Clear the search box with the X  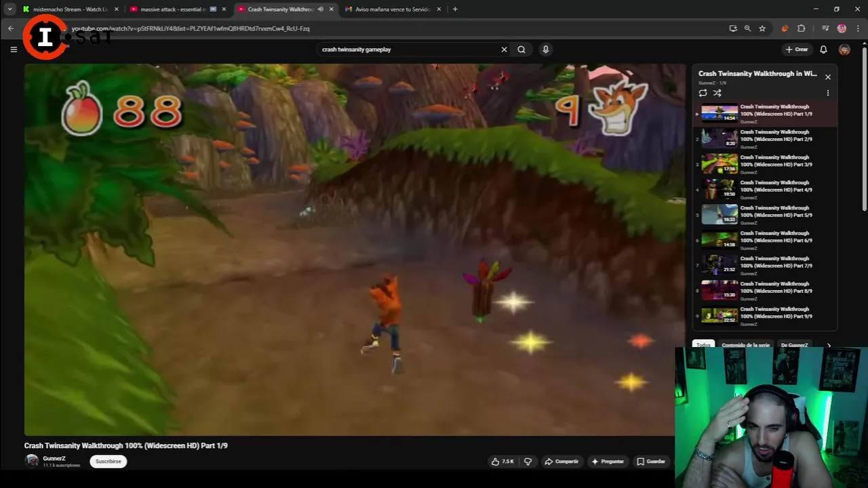504,49
